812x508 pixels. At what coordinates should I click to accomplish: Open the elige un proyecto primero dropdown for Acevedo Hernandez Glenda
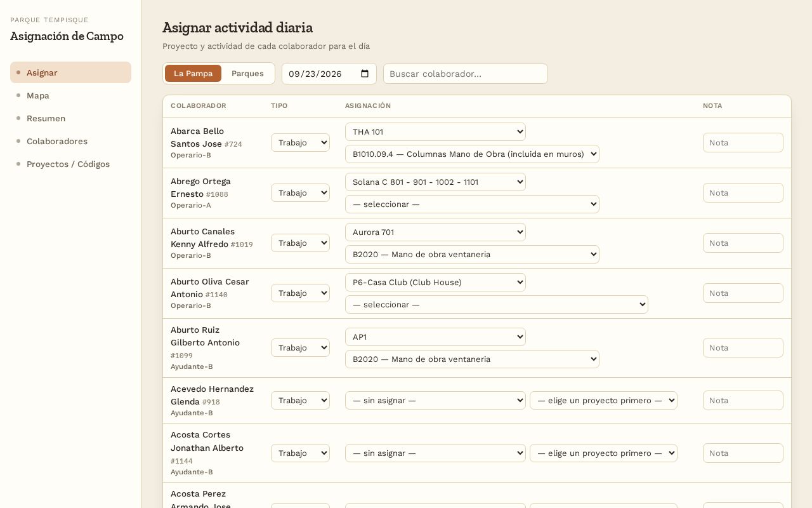[x=603, y=401]
